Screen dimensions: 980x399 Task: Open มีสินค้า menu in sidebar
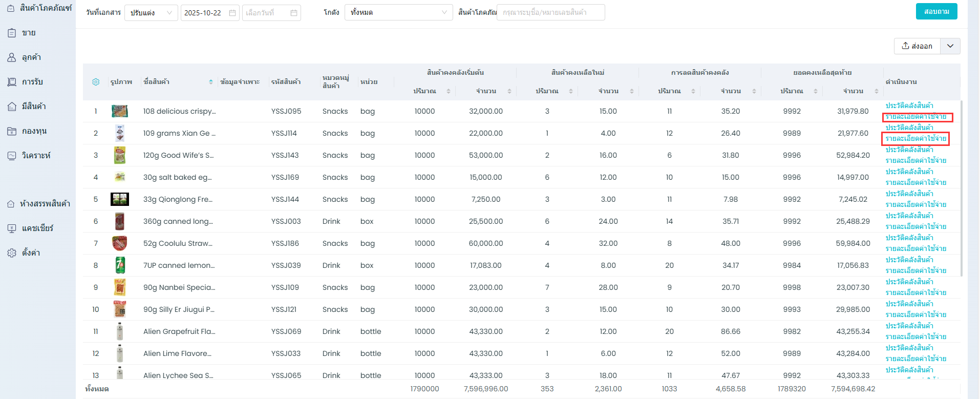click(34, 107)
